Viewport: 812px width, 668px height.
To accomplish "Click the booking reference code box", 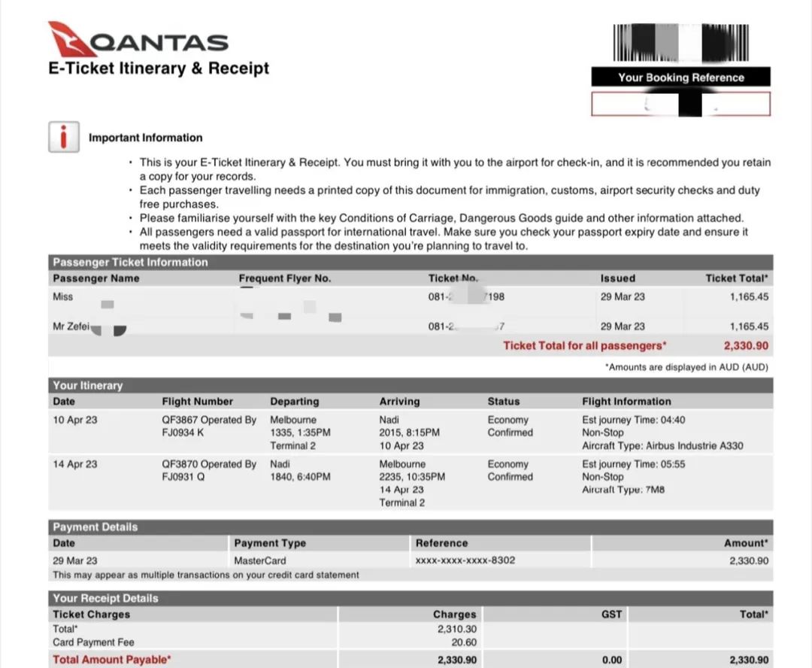I will point(680,104).
